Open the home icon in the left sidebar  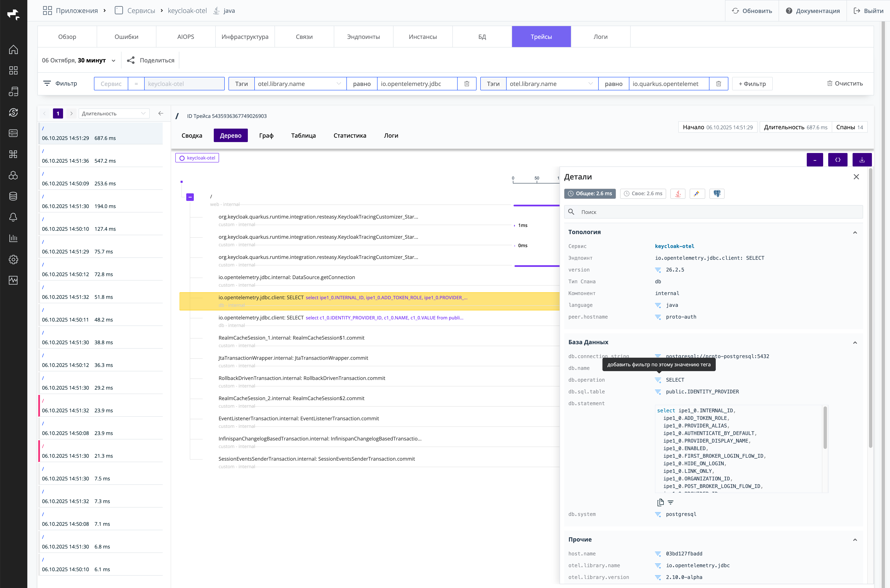point(13,50)
